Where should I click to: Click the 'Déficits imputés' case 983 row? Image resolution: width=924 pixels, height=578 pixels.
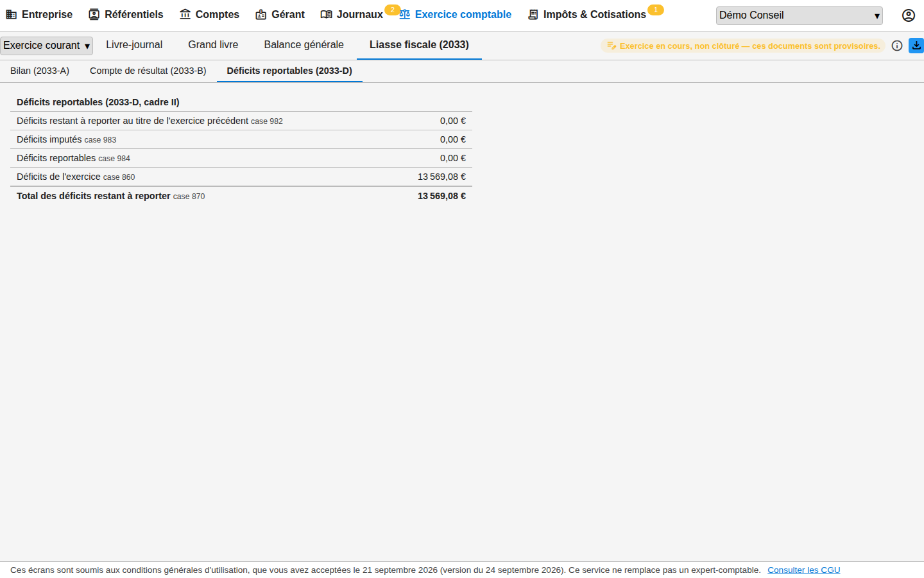coord(241,139)
